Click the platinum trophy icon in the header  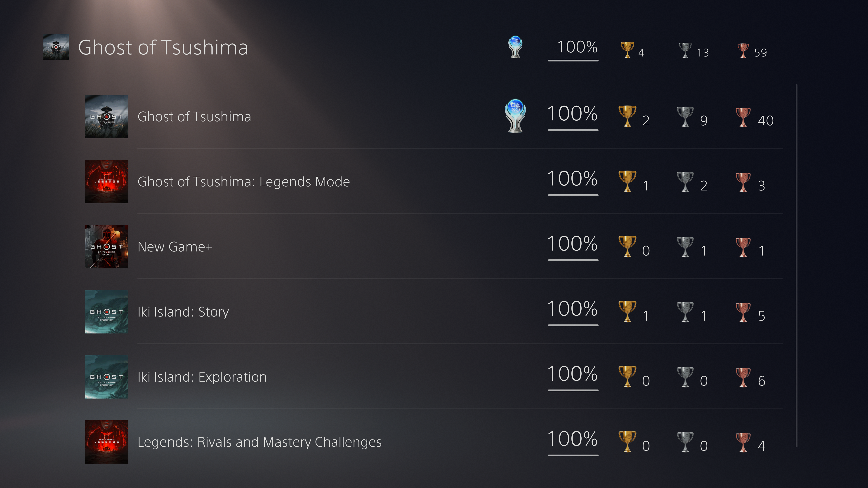[x=515, y=47]
